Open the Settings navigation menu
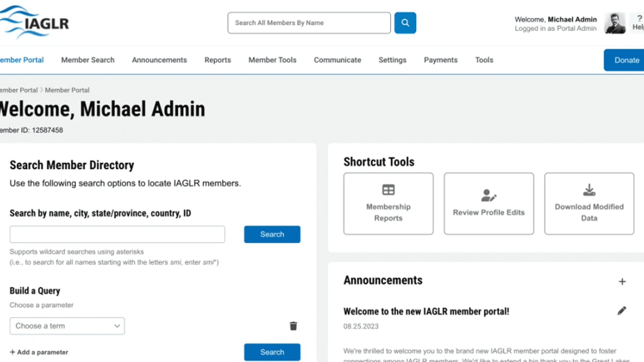Screen dimensions: 644x362 pyautogui.click(x=392, y=60)
